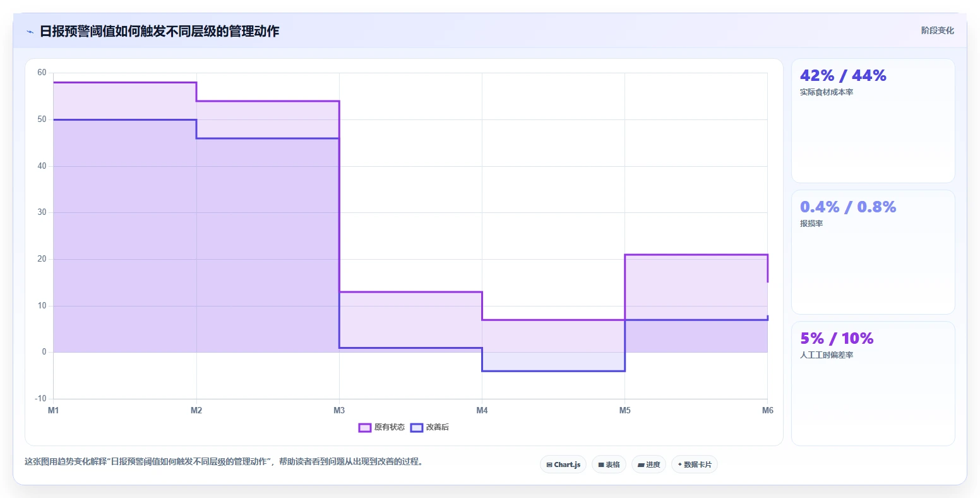This screenshot has height=498, width=980.
Task: Select the 表格 tag
Action: [x=609, y=465]
